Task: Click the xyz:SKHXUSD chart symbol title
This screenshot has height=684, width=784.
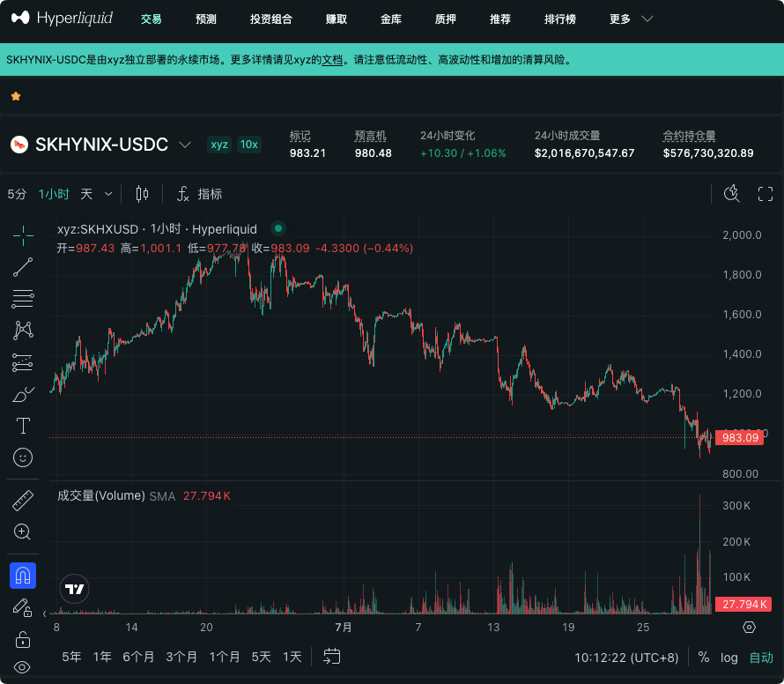Action: (157, 229)
